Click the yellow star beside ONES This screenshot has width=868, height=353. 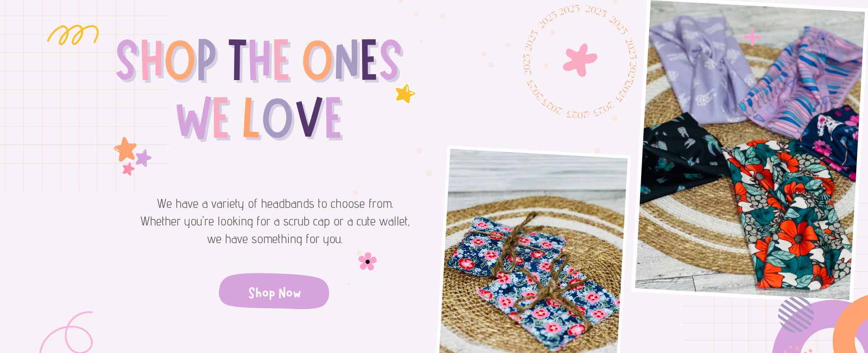point(405,94)
